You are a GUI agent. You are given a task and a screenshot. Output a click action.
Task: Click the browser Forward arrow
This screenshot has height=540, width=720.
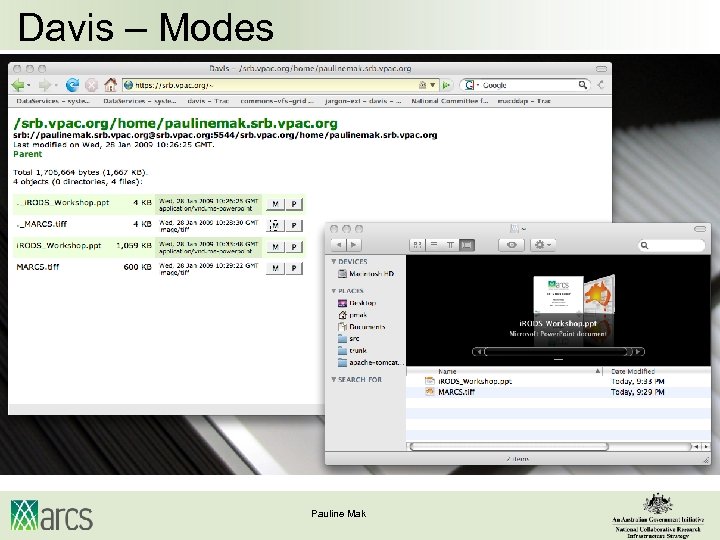point(45,85)
